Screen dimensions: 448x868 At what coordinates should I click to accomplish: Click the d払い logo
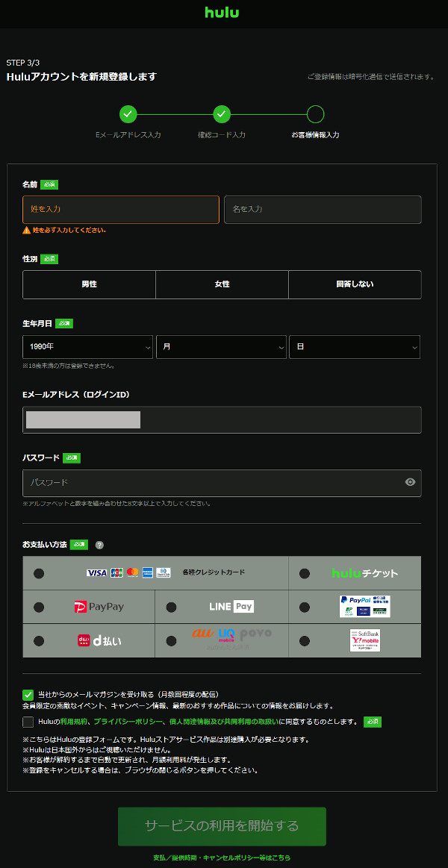pyautogui.click(x=99, y=640)
